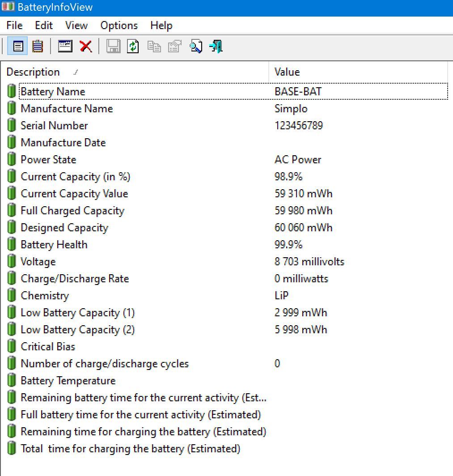453x476 pixels.
Task: Click the red X delete icon
Action: pyautogui.click(x=86, y=47)
